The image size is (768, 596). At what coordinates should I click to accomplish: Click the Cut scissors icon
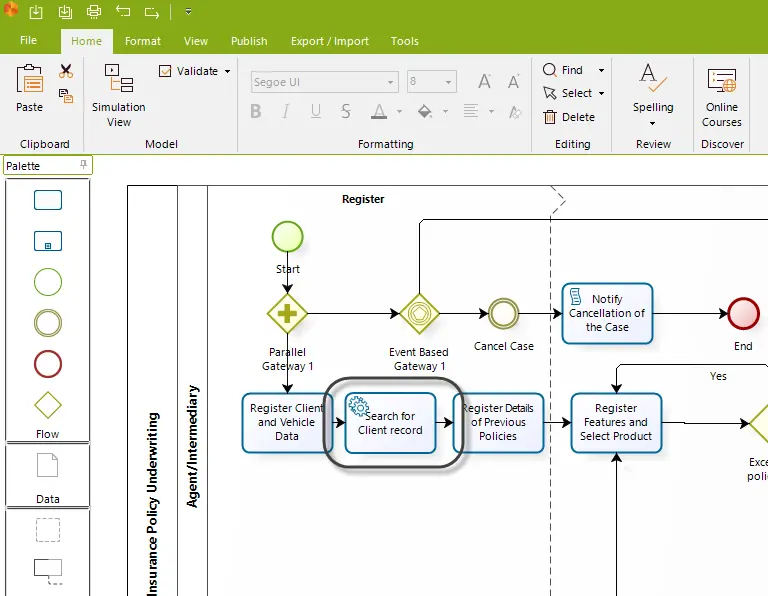click(x=66, y=71)
